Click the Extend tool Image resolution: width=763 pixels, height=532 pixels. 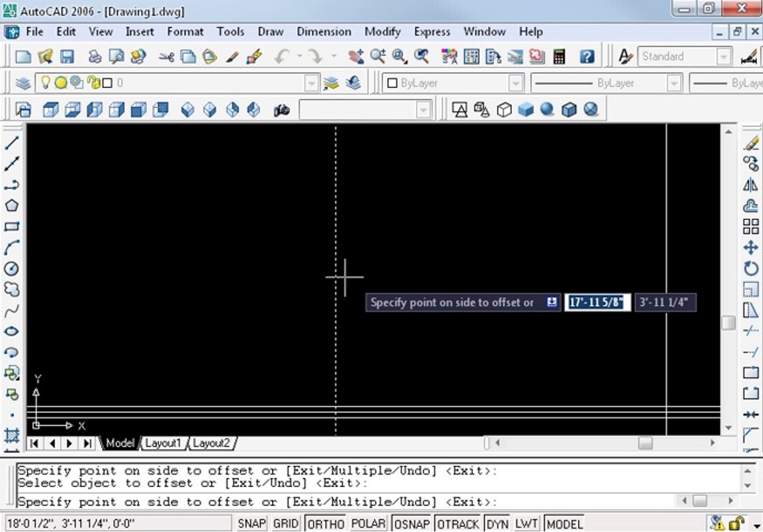pos(751,352)
